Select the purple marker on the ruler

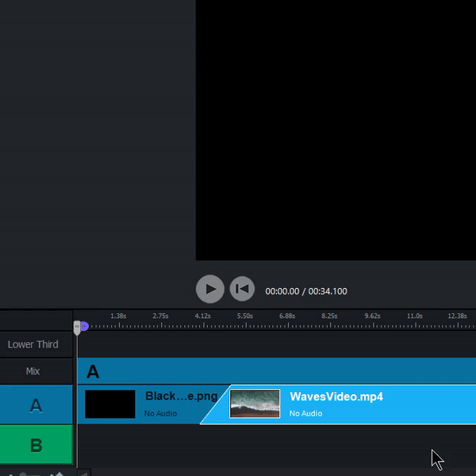[85, 326]
